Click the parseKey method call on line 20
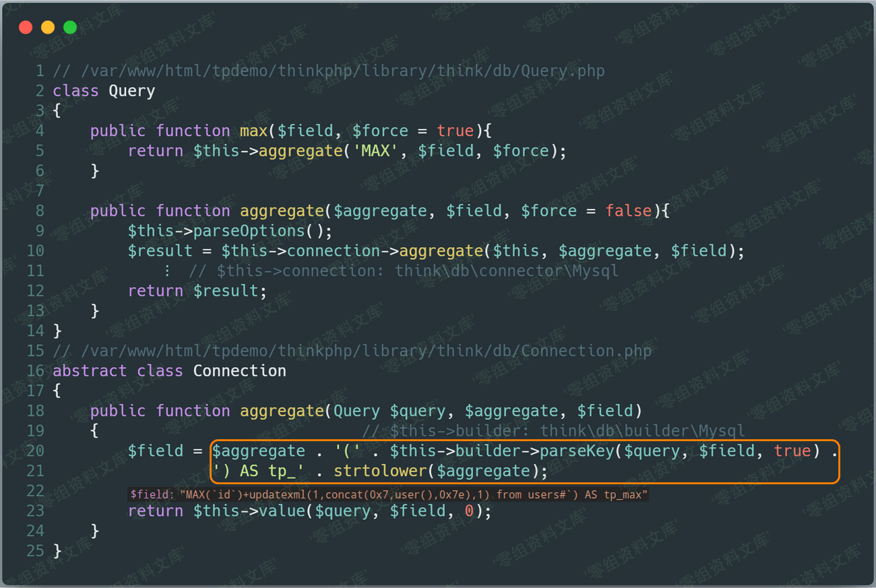 (577, 451)
